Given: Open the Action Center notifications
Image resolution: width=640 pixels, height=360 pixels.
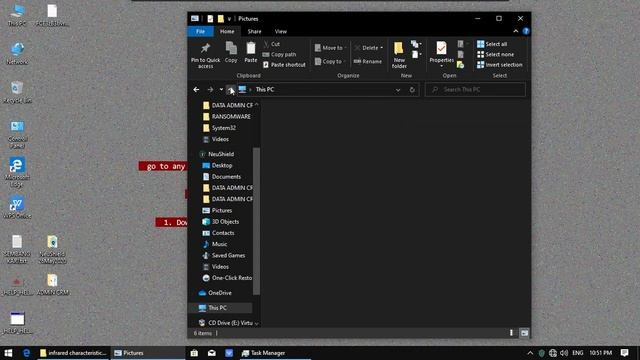Looking at the screenshot, I should pyautogui.click(x=624, y=353).
